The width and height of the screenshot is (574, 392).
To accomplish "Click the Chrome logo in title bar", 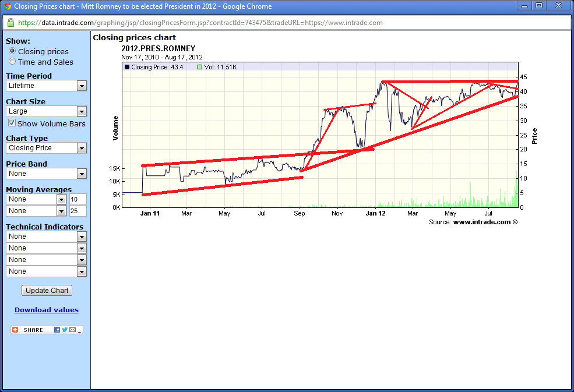I will point(8,6).
